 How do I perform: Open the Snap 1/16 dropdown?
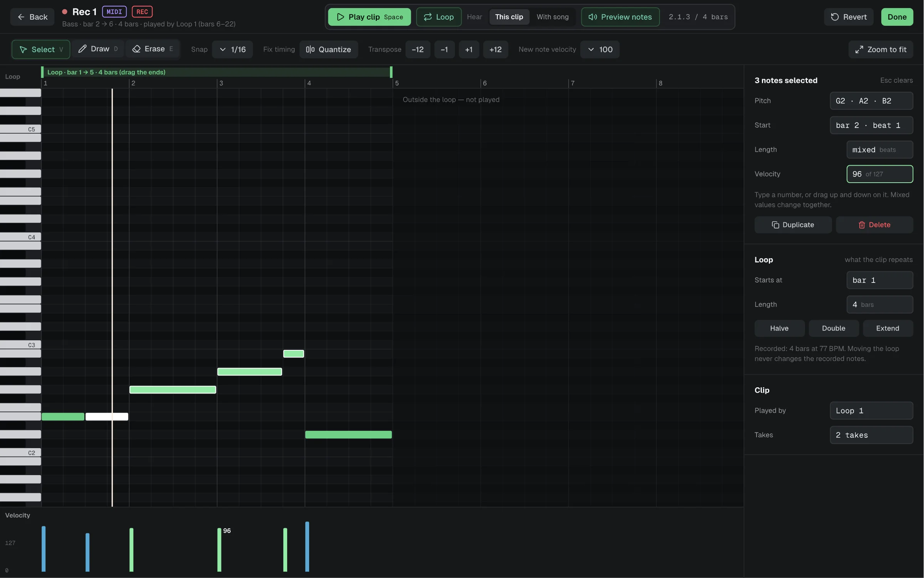click(232, 49)
